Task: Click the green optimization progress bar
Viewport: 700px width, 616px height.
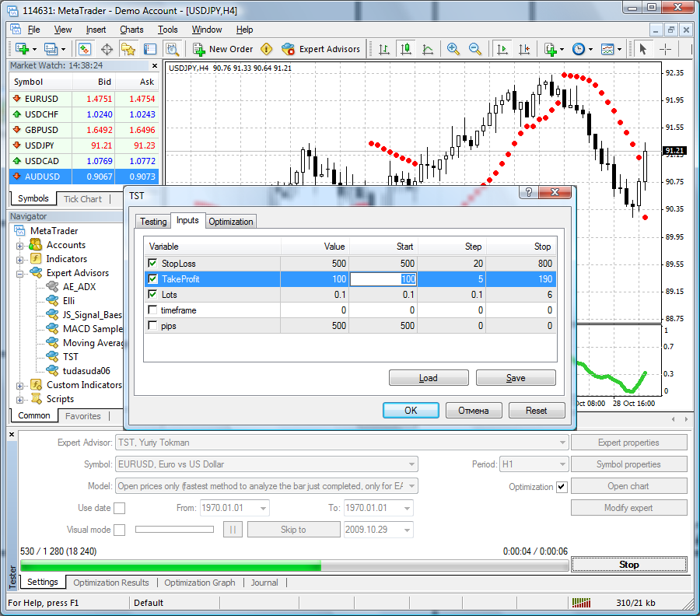Action: tap(295, 566)
